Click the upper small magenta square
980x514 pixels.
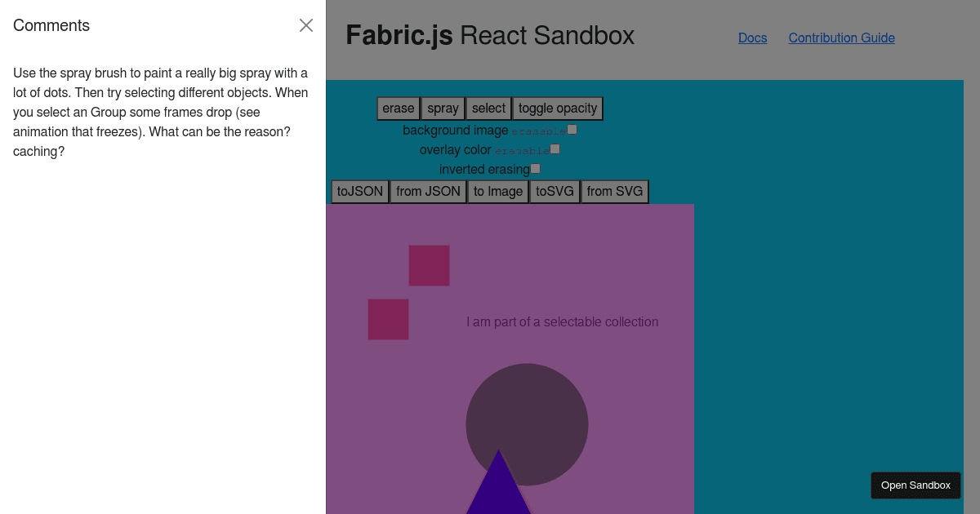pos(429,265)
